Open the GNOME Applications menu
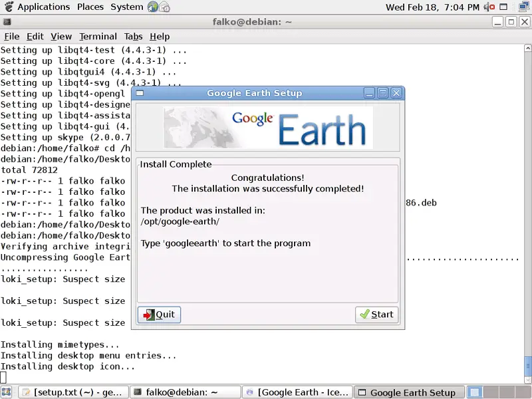 click(x=43, y=7)
